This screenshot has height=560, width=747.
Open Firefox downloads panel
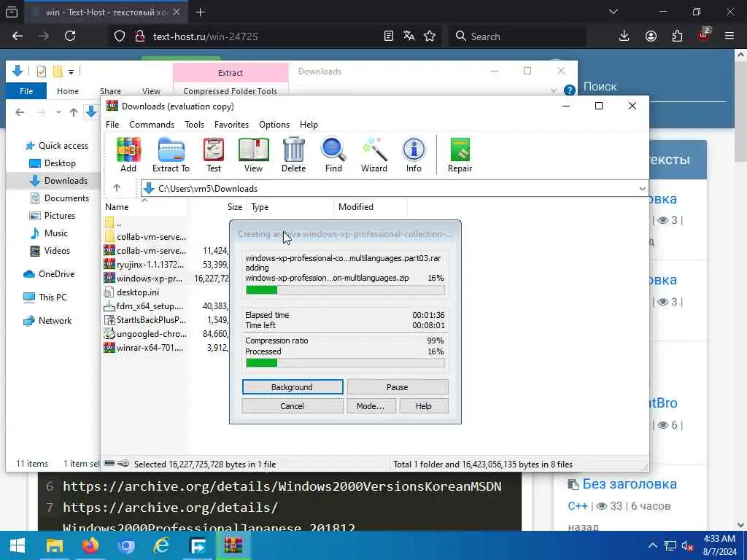[624, 36]
